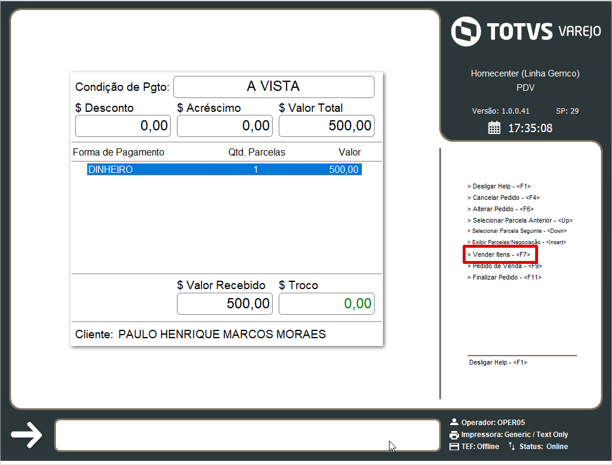Click the bottom command input box
The image size is (612, 465).
(247, 435)
